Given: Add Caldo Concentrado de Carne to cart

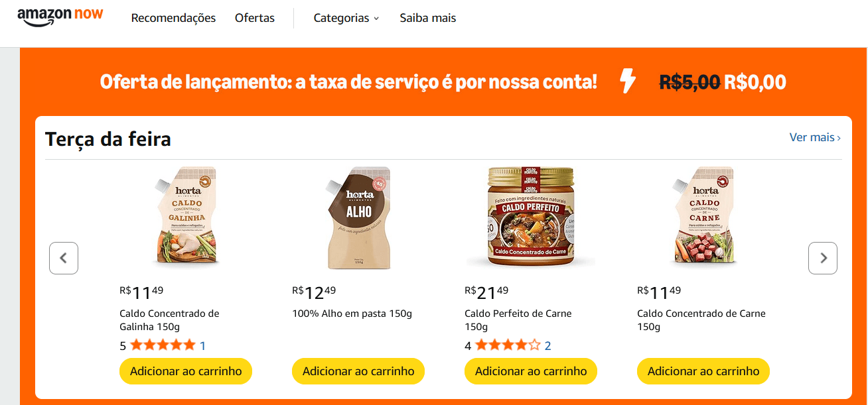Looking at the screenshot, I should tap(703, 371).
